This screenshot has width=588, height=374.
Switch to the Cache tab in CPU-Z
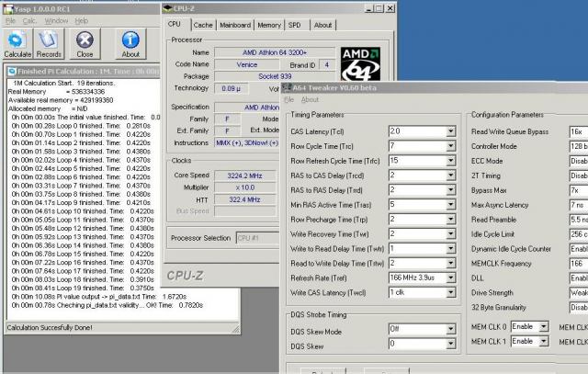pos(203,25)
